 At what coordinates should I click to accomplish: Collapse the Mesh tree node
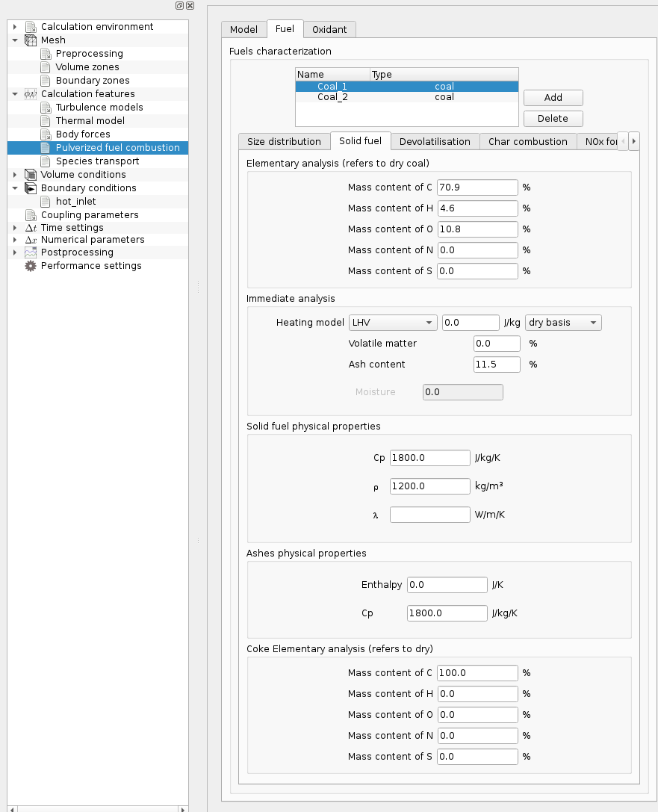tap(15, 40)
